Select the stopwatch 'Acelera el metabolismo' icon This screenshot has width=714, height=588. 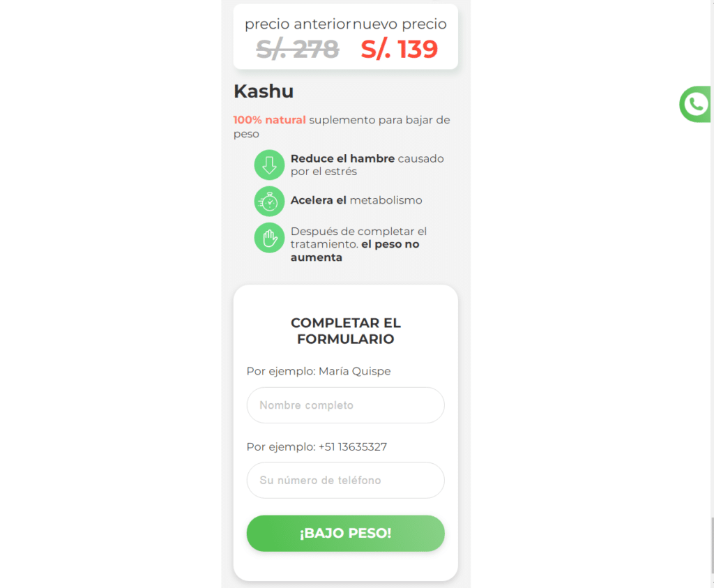click(x=269, y=201)
